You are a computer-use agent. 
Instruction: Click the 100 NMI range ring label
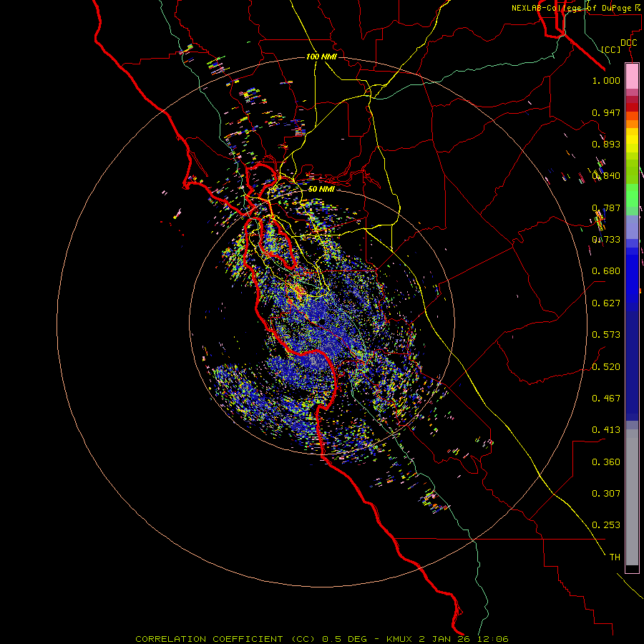point(321,57)
